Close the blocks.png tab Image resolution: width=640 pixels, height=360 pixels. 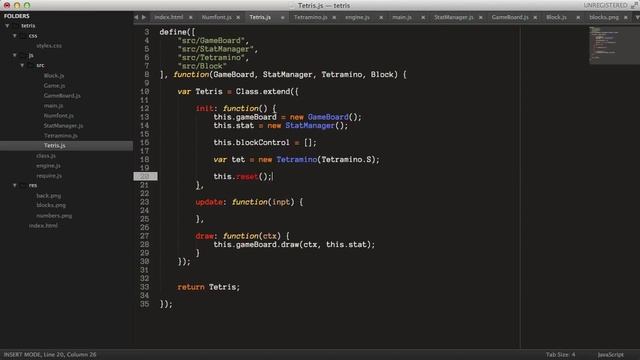626,18
